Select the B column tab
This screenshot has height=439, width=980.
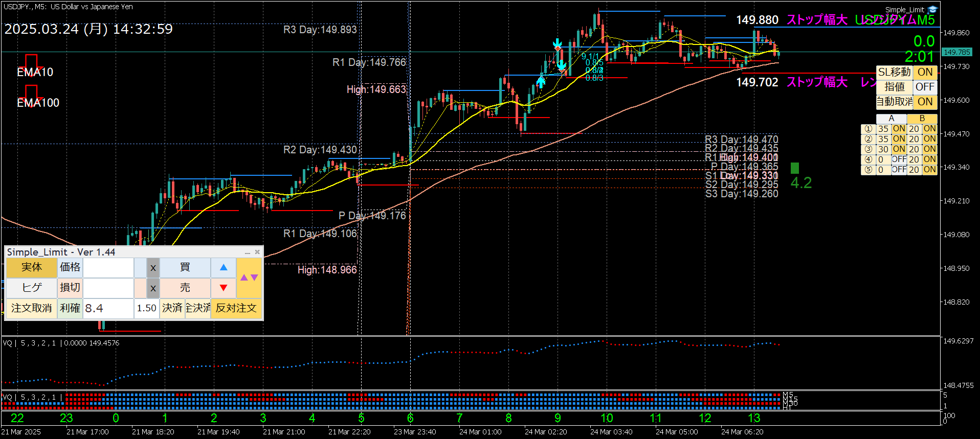tap(922, 119)
